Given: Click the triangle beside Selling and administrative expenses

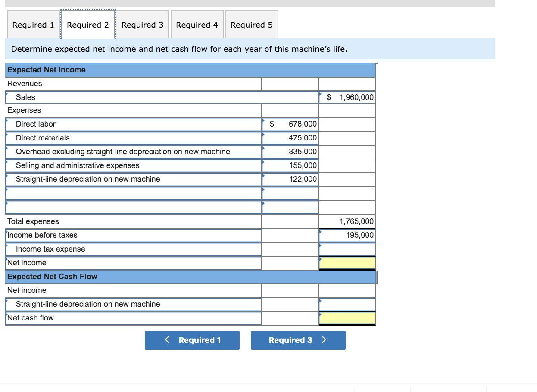Looking at the screenshot, I should tap(6, 163).
